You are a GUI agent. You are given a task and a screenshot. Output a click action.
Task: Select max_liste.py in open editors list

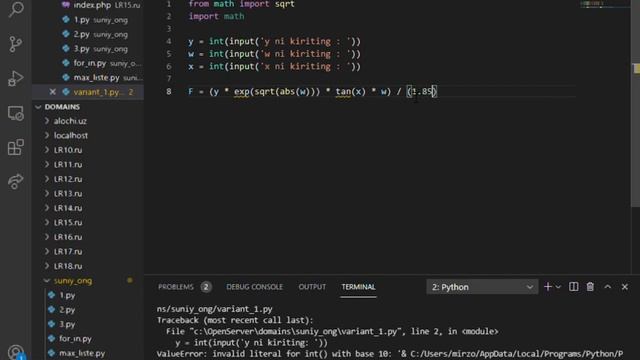point(88,78)
